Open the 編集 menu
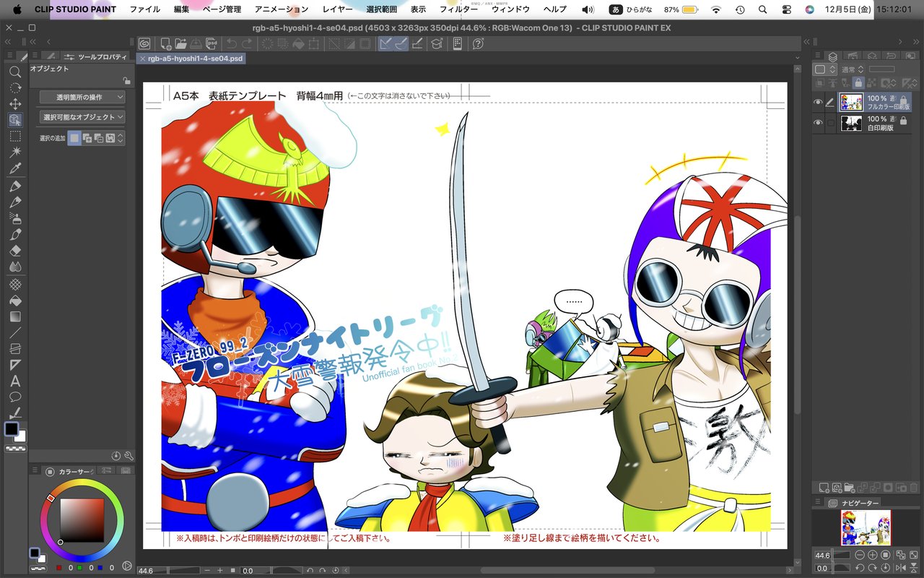 click(x=182, y=9)
